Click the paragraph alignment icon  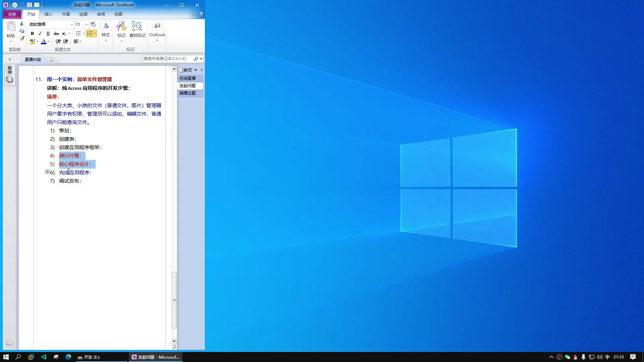coord(77,41)
